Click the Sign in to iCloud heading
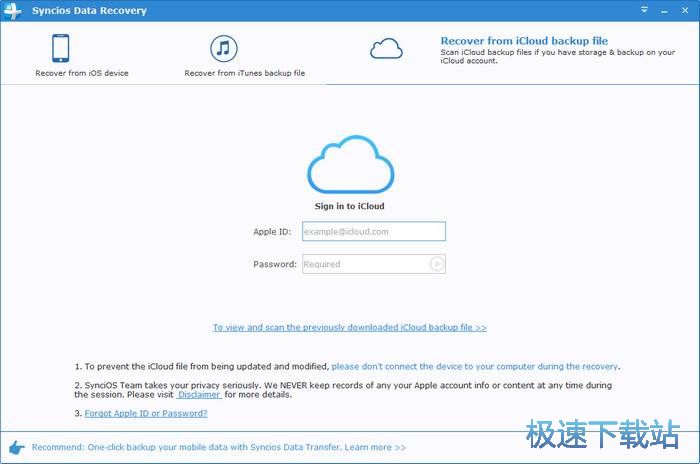 point(349,206)
